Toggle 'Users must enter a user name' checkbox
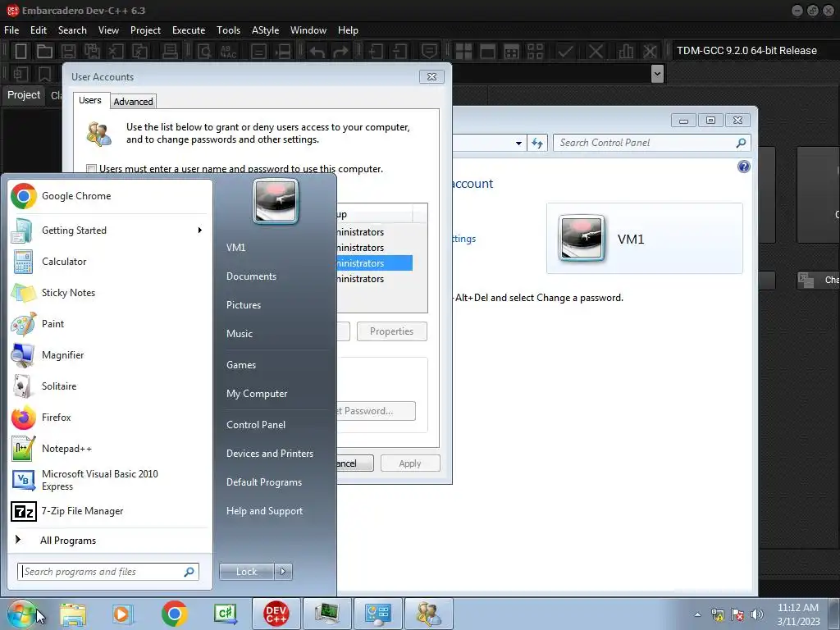Screen dimensions: 840x630 pos(91,169)
